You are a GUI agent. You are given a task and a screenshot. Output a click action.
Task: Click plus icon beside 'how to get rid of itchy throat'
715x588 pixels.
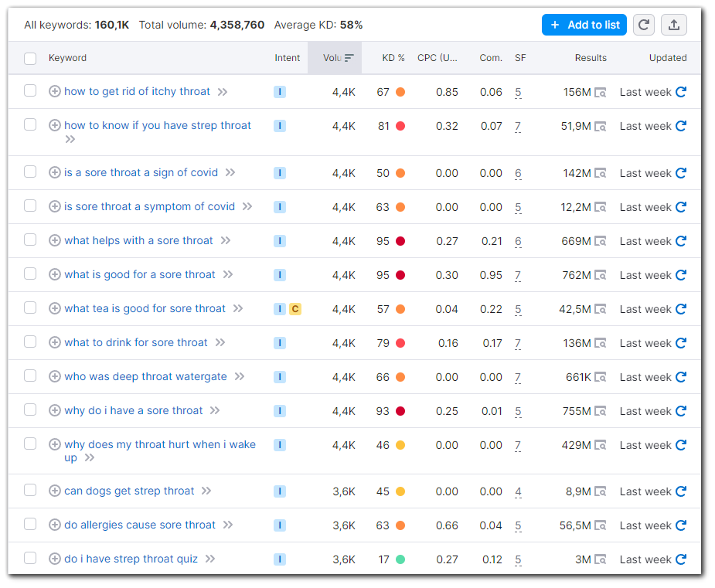pos(55,91)
